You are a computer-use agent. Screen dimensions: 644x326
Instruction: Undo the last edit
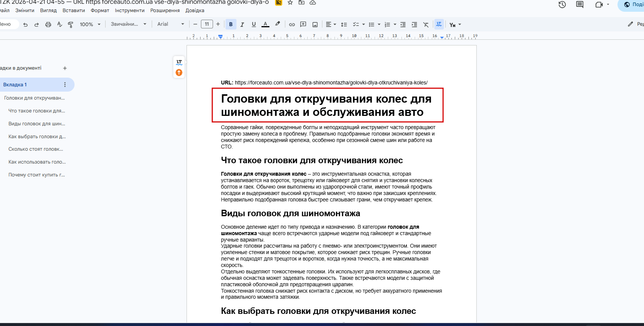point(25,25)
